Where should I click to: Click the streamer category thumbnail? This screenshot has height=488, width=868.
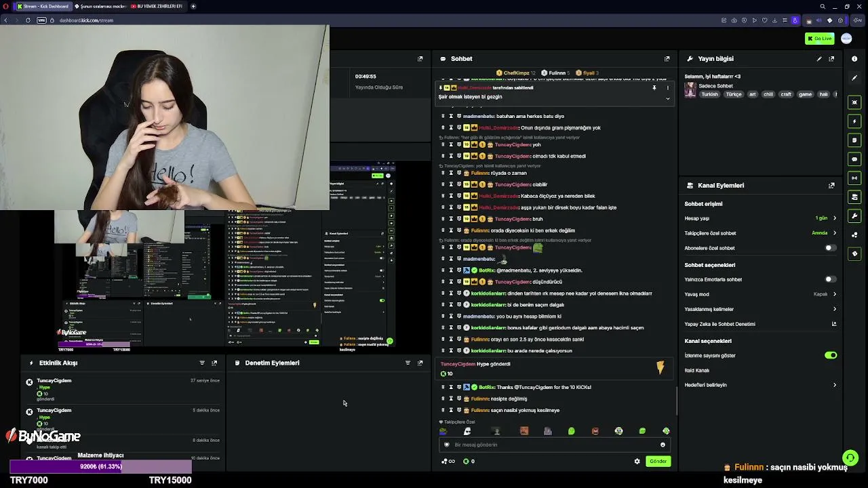690,90
